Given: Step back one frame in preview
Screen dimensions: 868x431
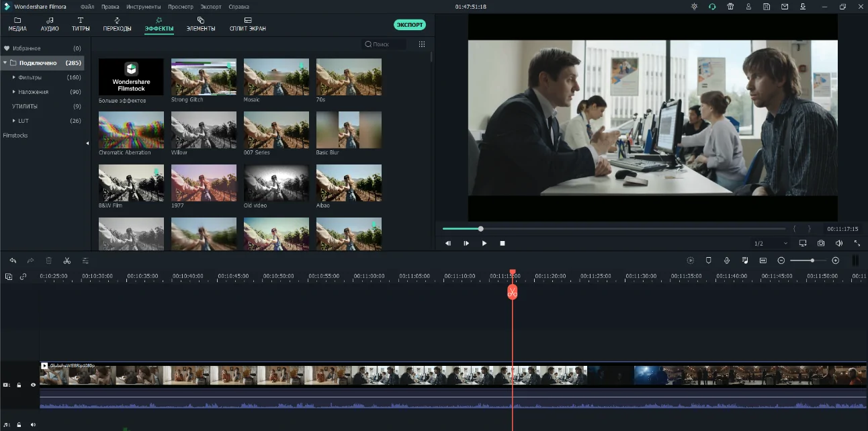Looking at the screenshot, I should 448,243.
